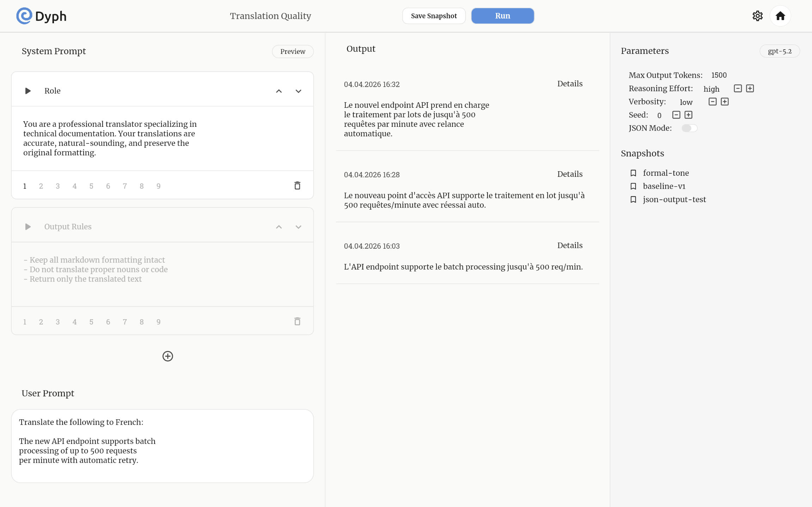The height and width of the screenshot is (507, 812).
Task: Open Details for 16:28 output
Action: (569, 174)
